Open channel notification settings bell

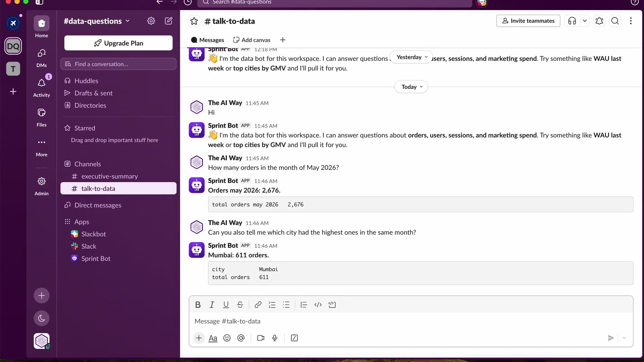coord(599,21)
